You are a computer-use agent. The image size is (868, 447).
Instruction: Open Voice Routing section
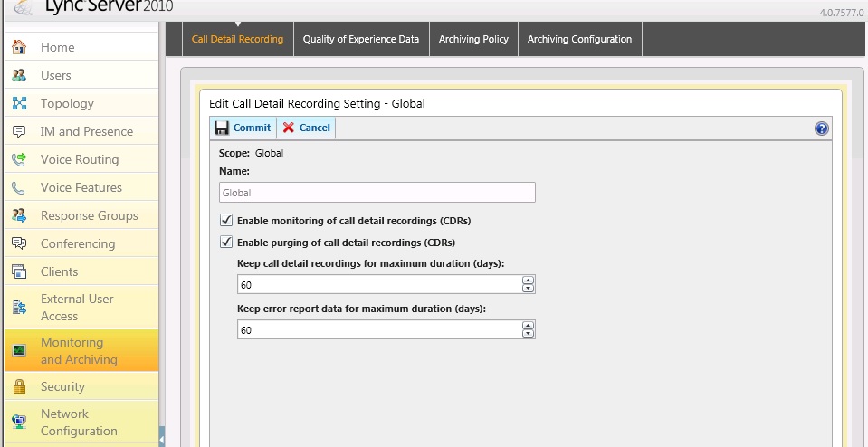click(81, 159)
